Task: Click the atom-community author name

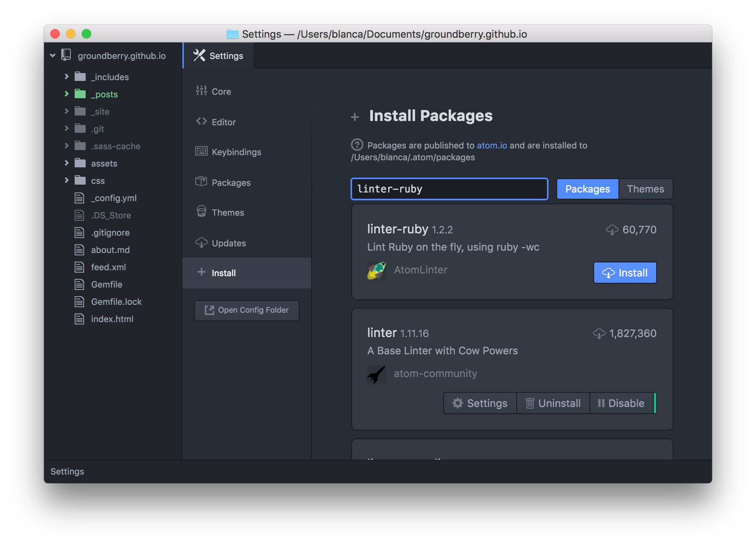Action: point(435,374)
